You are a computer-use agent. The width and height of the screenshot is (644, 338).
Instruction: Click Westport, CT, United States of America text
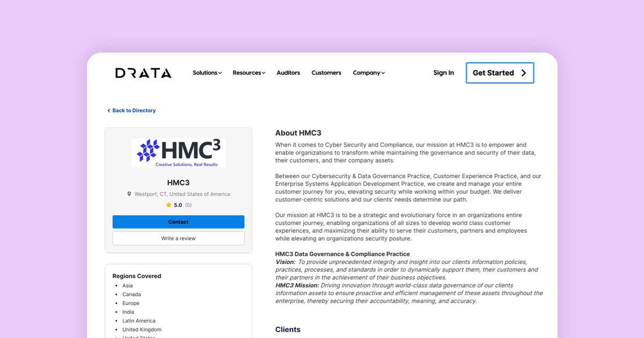pos(182,194)
